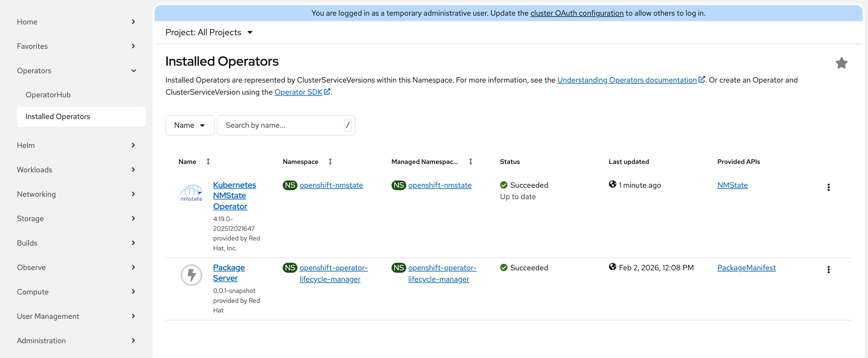
Task: Open openshift-operator-lifecycle-manager link in Namespace column
Action: click(x=334, y=273)
